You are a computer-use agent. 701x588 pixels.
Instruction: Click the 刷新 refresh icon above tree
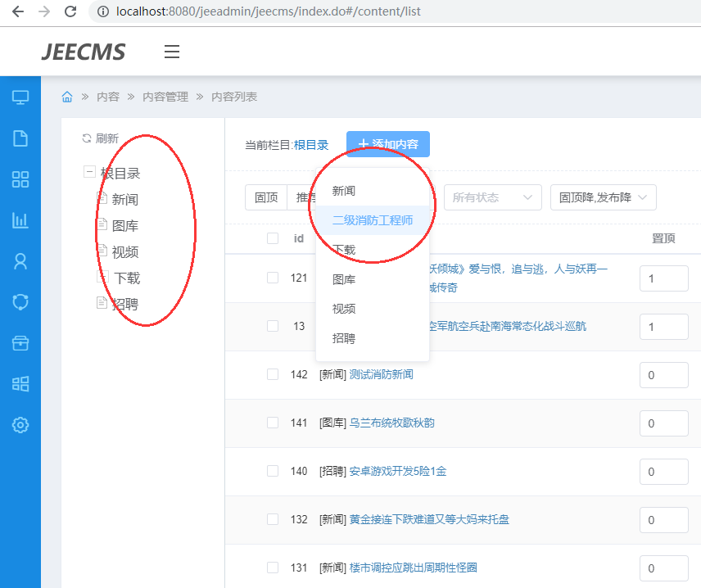(87, 138)
